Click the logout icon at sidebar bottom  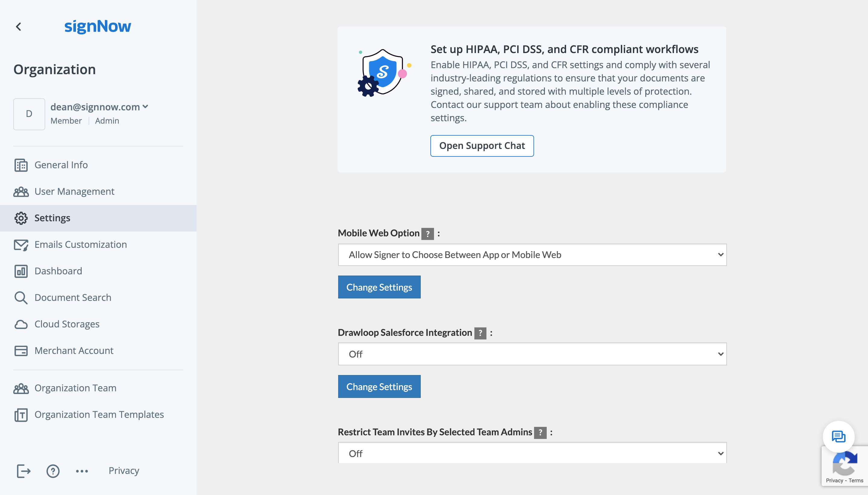tap(24, 471)
